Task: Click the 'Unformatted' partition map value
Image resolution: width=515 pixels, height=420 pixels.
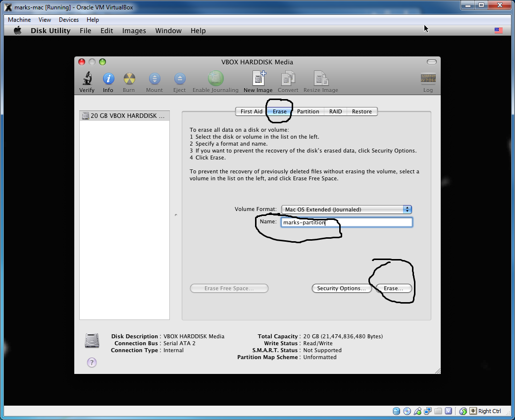Action: click(320, 357)
